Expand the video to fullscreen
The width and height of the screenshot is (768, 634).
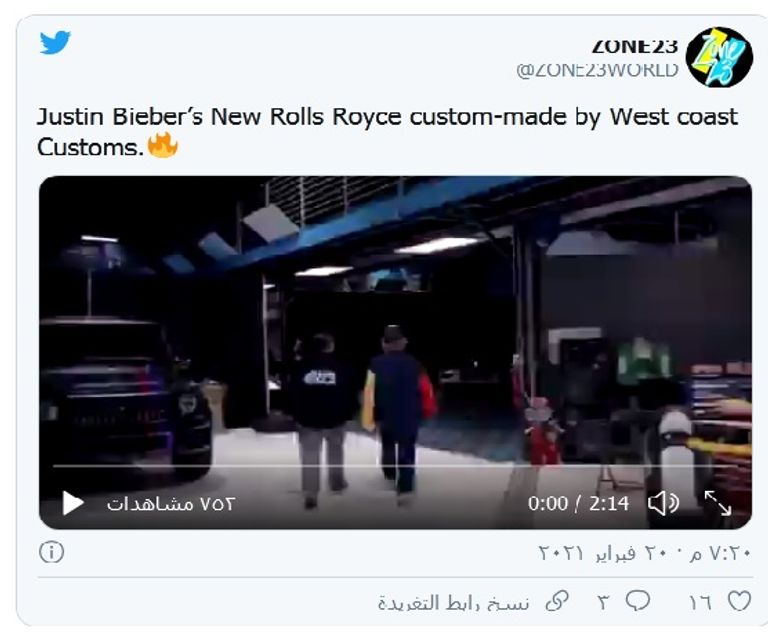click(x=718, y=503)
